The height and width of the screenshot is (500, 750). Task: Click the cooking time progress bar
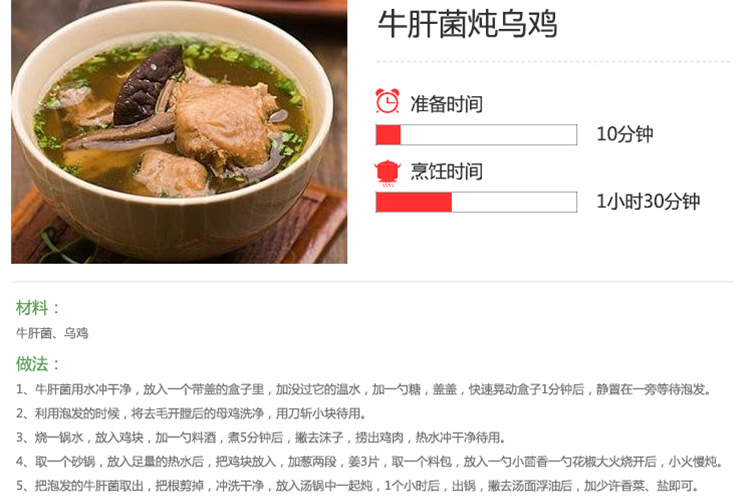[x=476, y=202]
